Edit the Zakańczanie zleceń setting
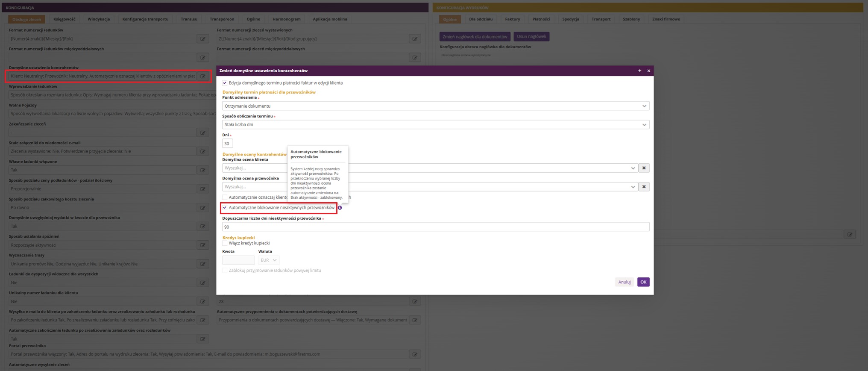Screen dimensions: 868x371 pos(203,133)
